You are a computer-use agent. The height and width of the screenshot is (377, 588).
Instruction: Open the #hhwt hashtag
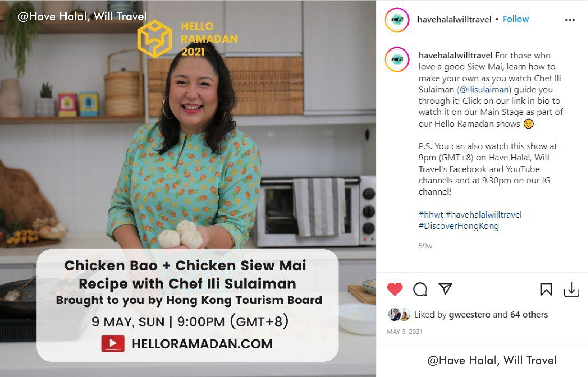(x=431, y=215)
